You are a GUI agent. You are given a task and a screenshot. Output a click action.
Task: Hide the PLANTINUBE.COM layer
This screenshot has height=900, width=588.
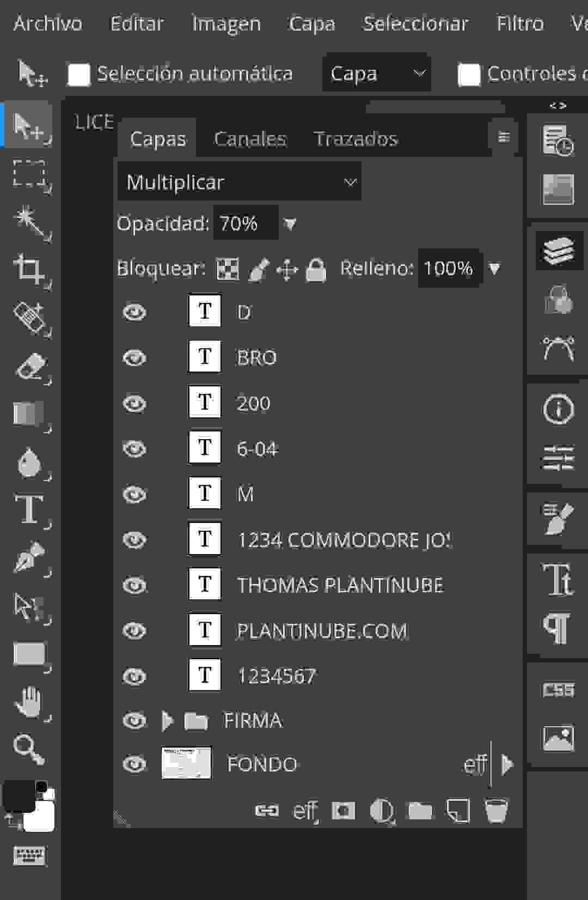coord(134,631)
